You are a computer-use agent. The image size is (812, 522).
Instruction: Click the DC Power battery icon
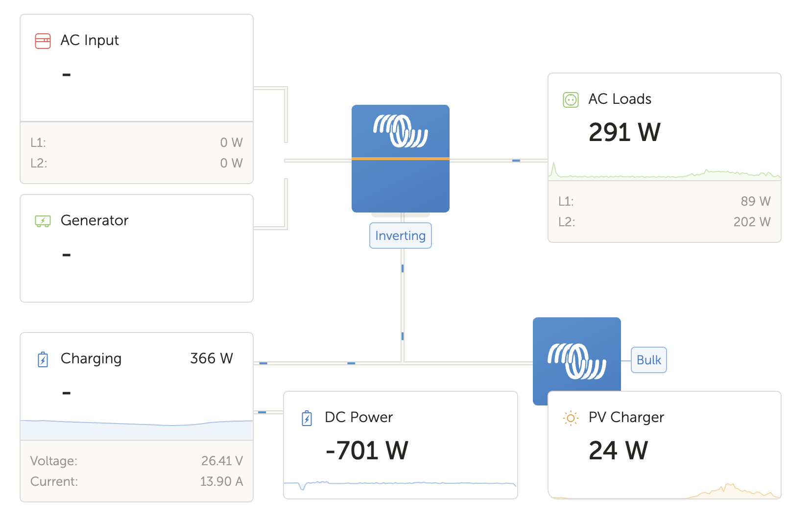(307, 418)
